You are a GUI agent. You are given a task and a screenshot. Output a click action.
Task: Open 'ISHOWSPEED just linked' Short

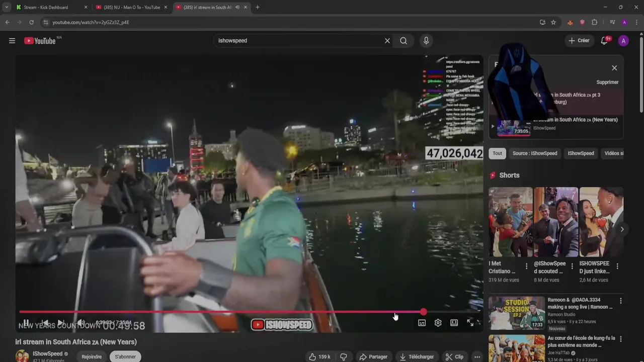coord(601,222)
